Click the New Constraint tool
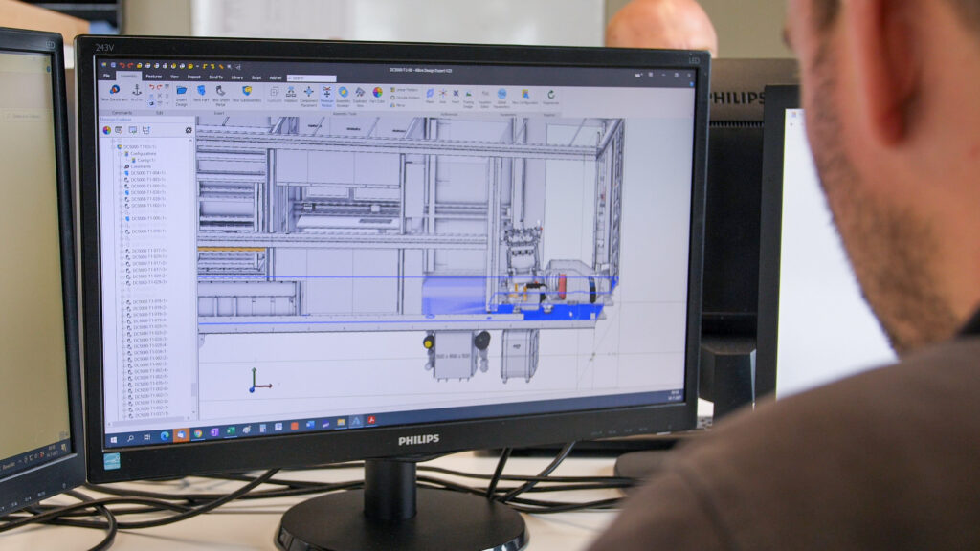Viewport: 980px width, 551px height. 114,91
